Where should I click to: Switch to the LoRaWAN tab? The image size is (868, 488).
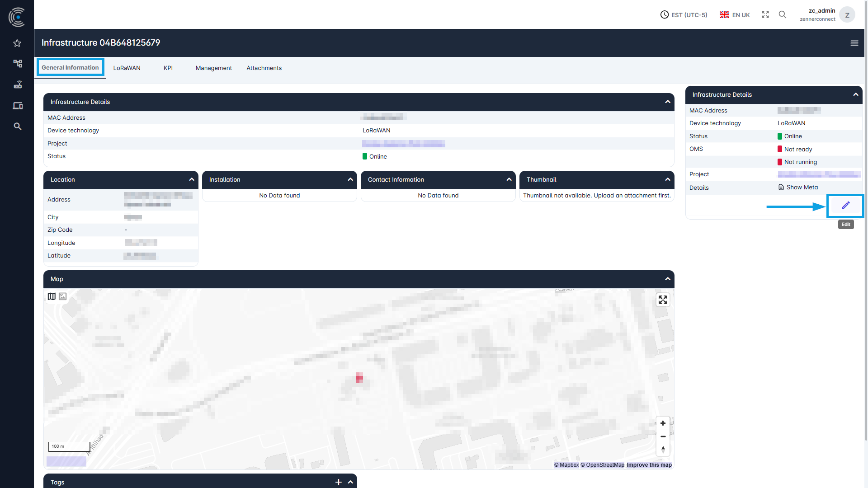pyautogui.click(x=127, y=68)
